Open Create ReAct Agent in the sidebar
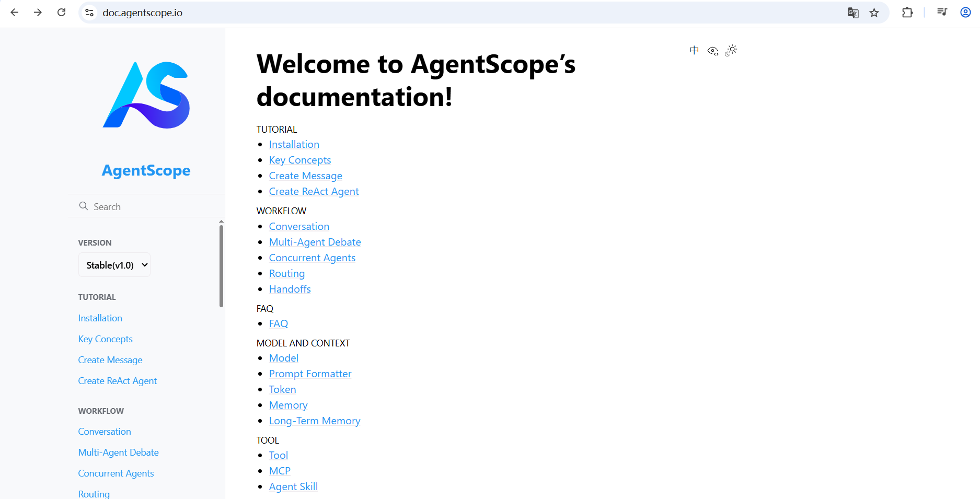Image resolution: width=980 pixels, height=499 pixels. point(118,381)
